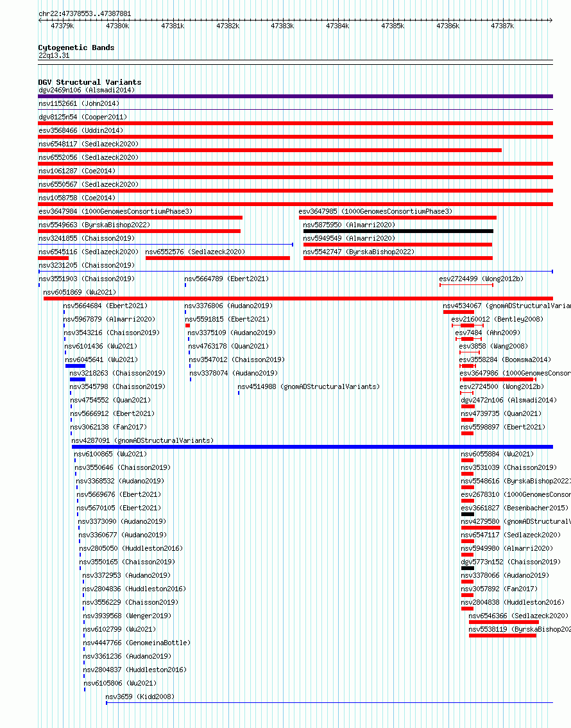Screen dimensions: 571x728
Task: Click esv2724499 (Wong2012b) label
Action: [481, 279]
